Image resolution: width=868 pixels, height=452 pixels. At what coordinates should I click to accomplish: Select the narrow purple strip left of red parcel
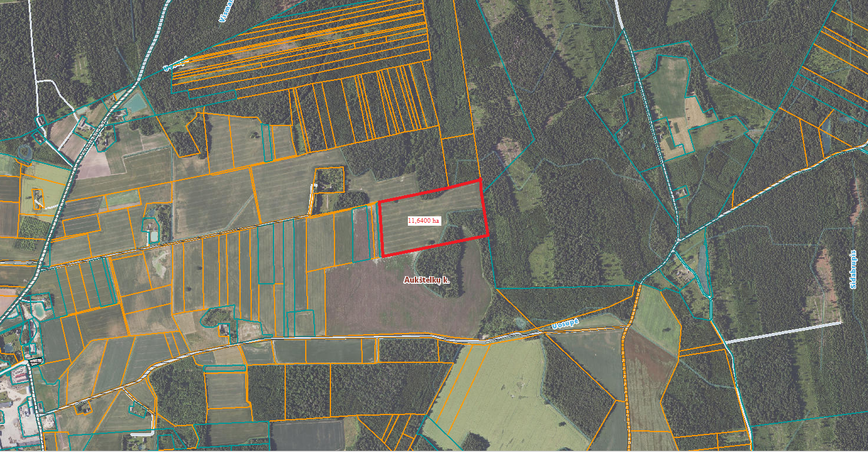(x=361, y=235)
